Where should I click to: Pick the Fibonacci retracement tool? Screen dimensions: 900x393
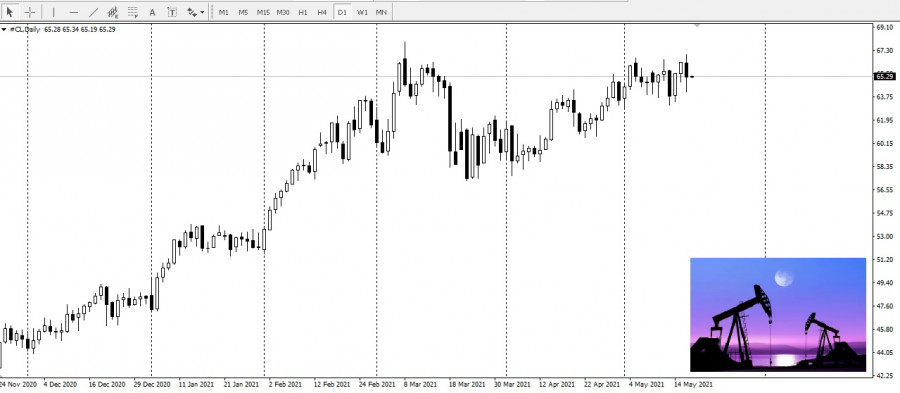[133, 11]
